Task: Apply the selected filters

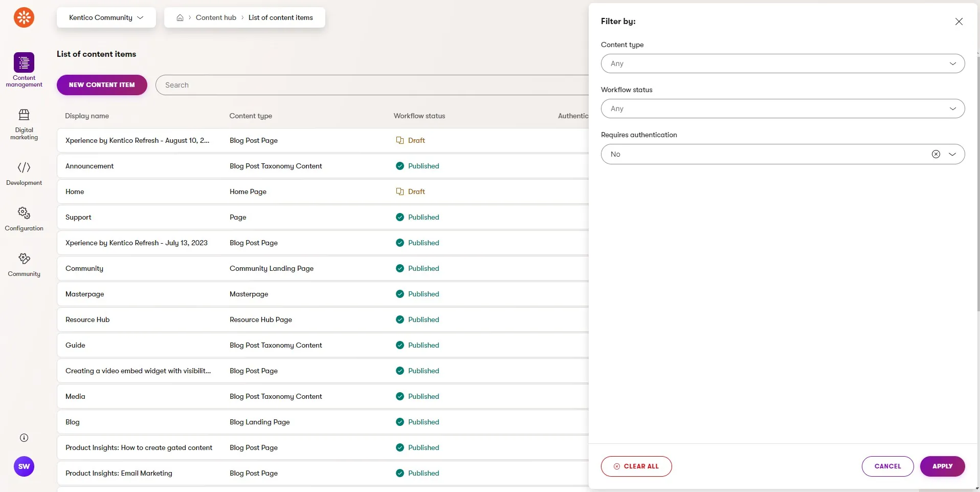Action: pos(942,466)
